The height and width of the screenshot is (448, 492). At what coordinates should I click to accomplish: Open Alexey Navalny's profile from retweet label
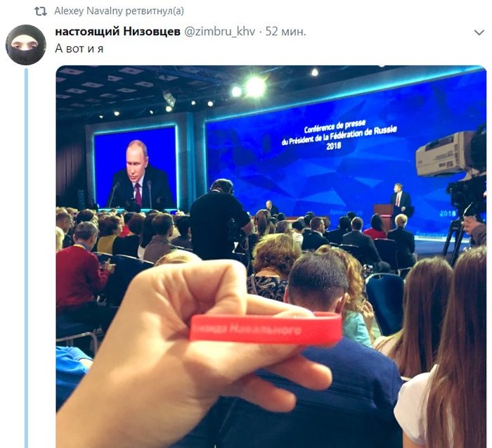pos(89,11)
